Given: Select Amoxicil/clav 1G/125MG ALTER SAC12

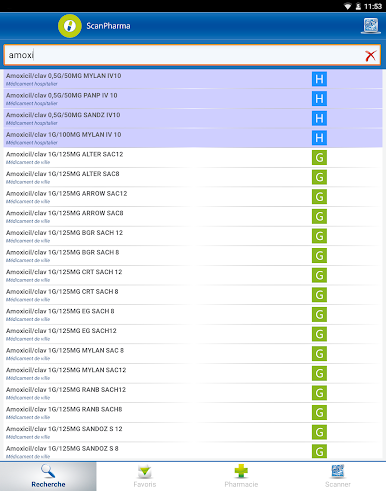Looking at the screenshot, I should (x=193, y=158).
